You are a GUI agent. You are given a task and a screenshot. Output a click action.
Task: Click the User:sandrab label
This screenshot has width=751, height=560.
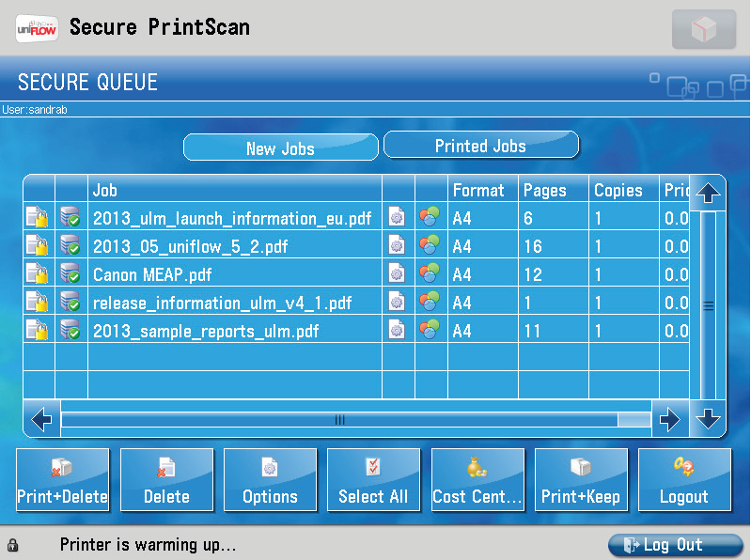tap(35, 110)
